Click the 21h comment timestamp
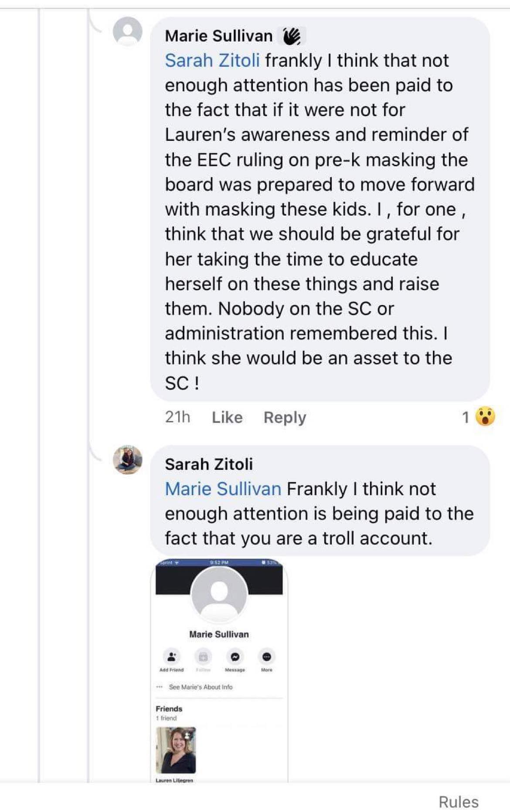This screenshot has height=812, width=510. 177,417
